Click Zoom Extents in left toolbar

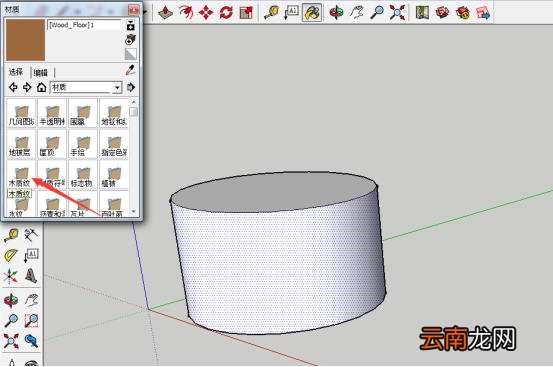click(11, 341)
